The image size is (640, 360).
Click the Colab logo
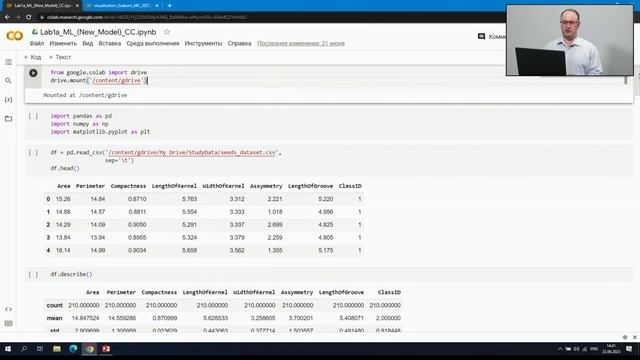click(x=15, y=36)
